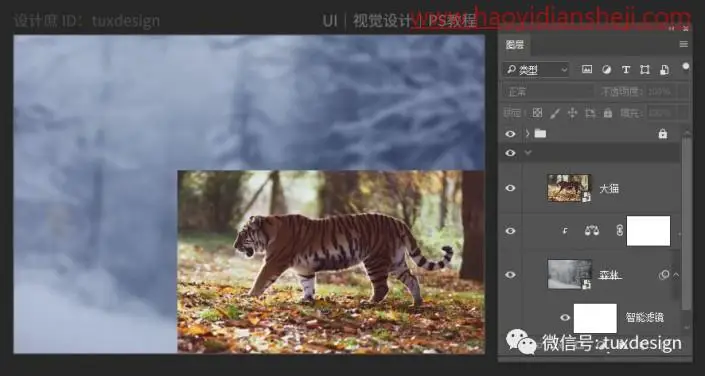Toggle visibility of the expanded group
This screenshot has width=705, height=376.
pyautogui.click(x=510, y=153)
